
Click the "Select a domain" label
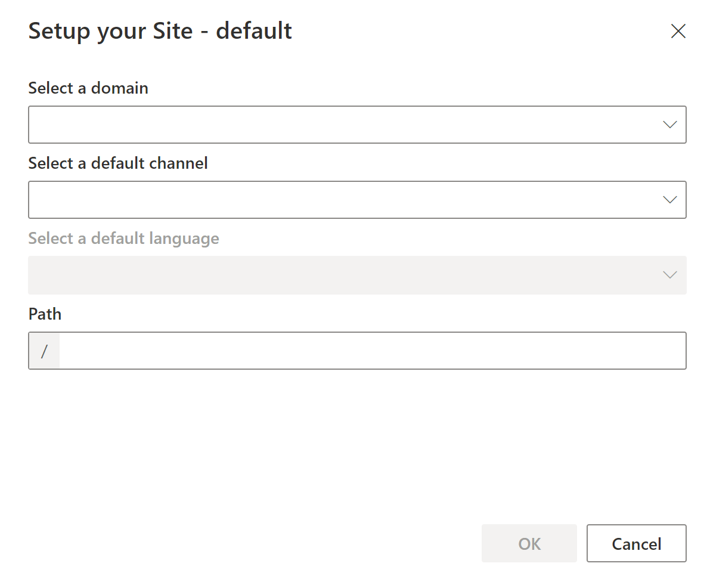point(88,88)
